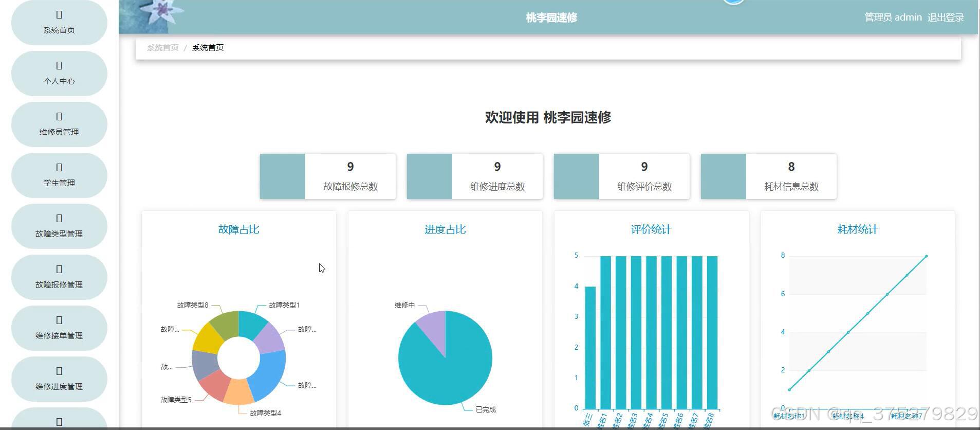Screen dimensions: 980x430
Task: Click the top data point in 耗材统计 line
Action: [927, 256]
